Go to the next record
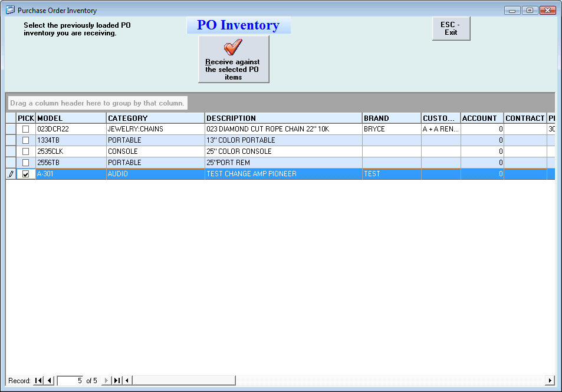 107,381
